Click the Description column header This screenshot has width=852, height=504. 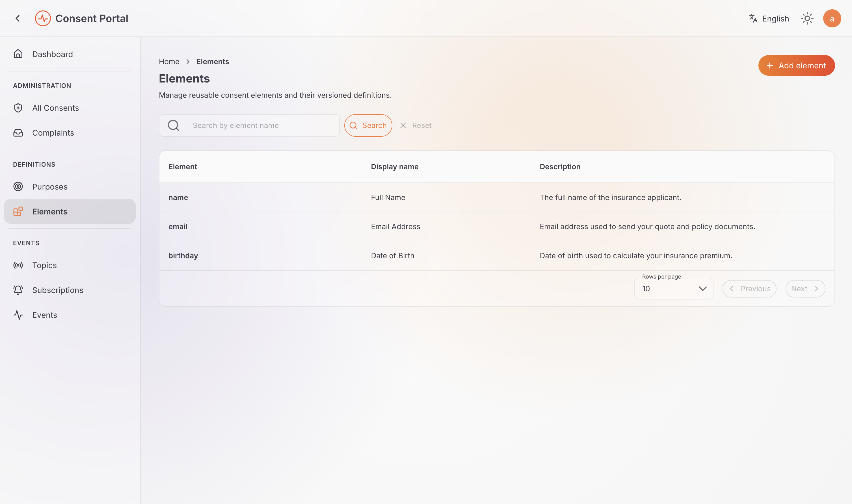(560, 167)
